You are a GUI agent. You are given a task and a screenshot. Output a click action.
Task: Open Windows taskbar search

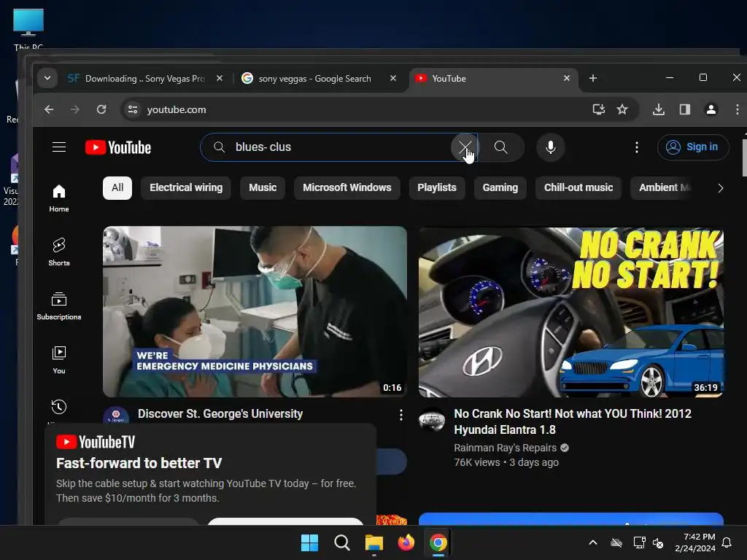click(x=341, y=542)
